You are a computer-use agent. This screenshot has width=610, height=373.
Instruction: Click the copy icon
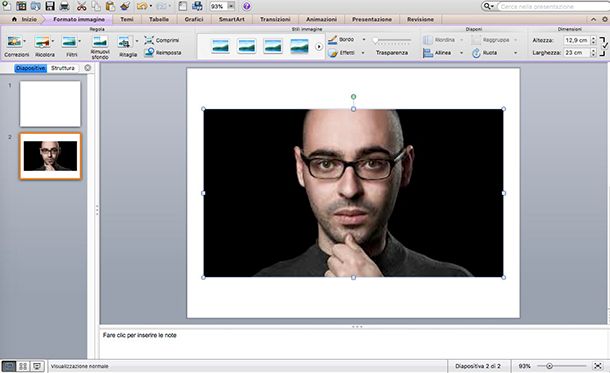coord(96,6)
